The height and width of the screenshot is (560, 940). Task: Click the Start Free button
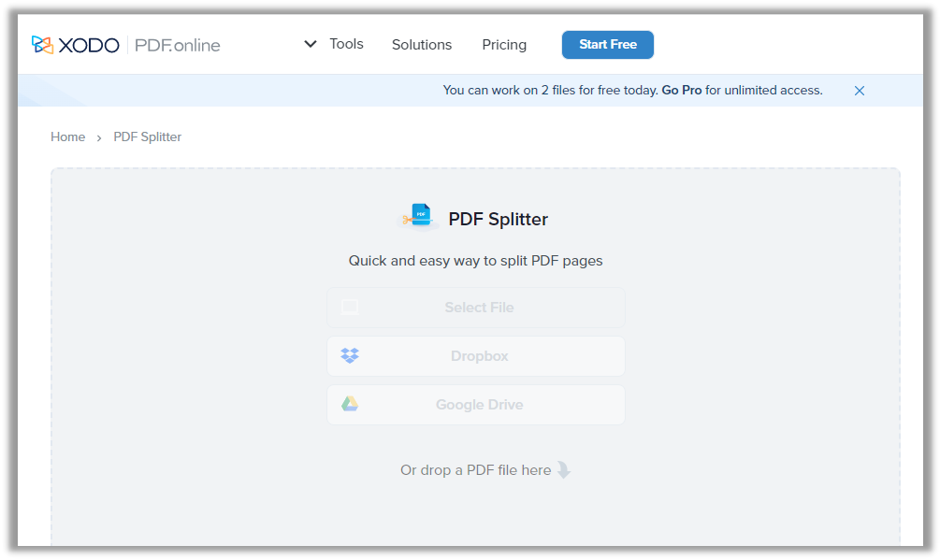click(608, 45)
